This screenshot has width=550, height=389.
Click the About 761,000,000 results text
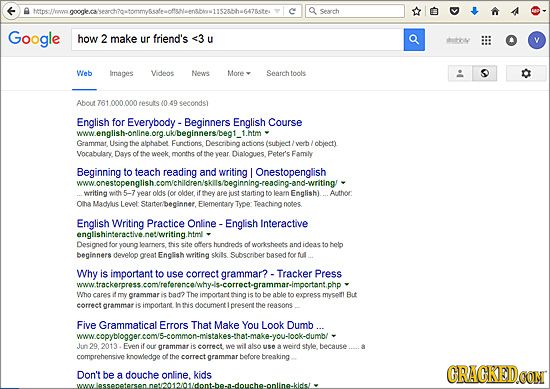tap(142, 103)
